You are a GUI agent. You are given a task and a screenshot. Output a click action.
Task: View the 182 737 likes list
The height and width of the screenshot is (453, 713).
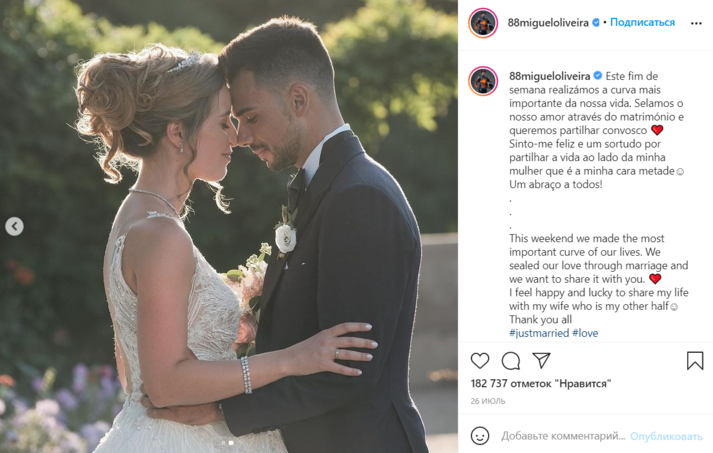coord(541,383)
